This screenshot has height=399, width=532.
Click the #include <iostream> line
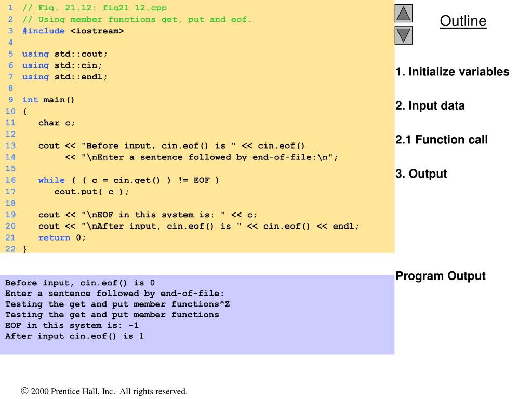(x=73, y=31)
